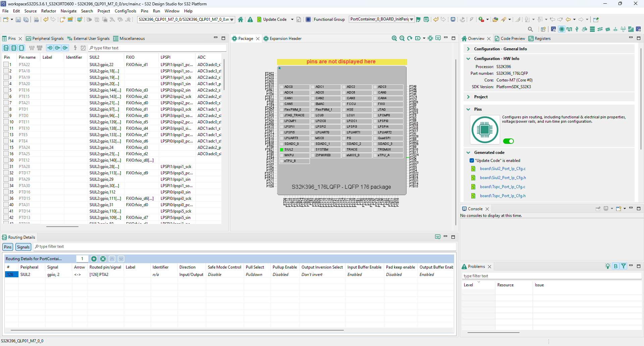Pin the Console view using its pin icon
The image size is (644, 346).
598,209
